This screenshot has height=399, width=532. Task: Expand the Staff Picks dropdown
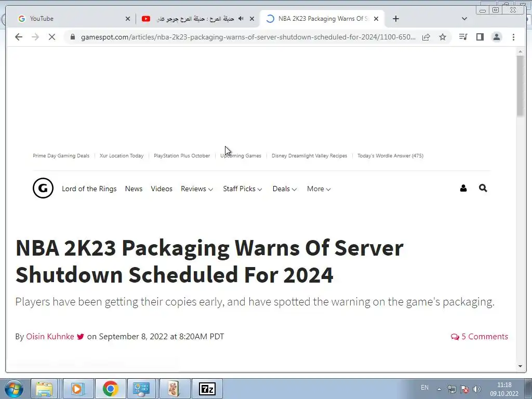click(242, 189)
